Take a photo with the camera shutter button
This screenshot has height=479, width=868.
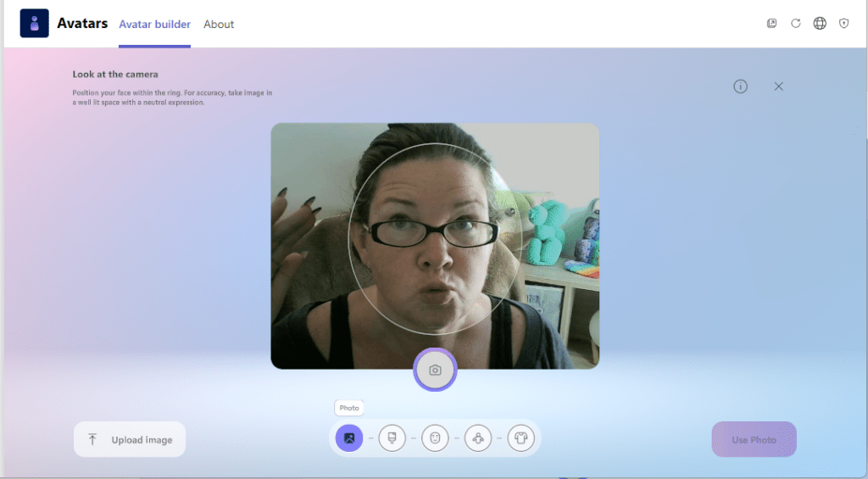435,370
